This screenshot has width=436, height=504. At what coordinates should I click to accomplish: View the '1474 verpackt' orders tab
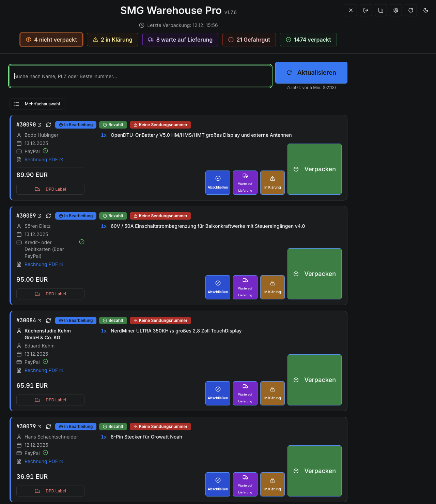pyautogui.click(x=308, y=40)
